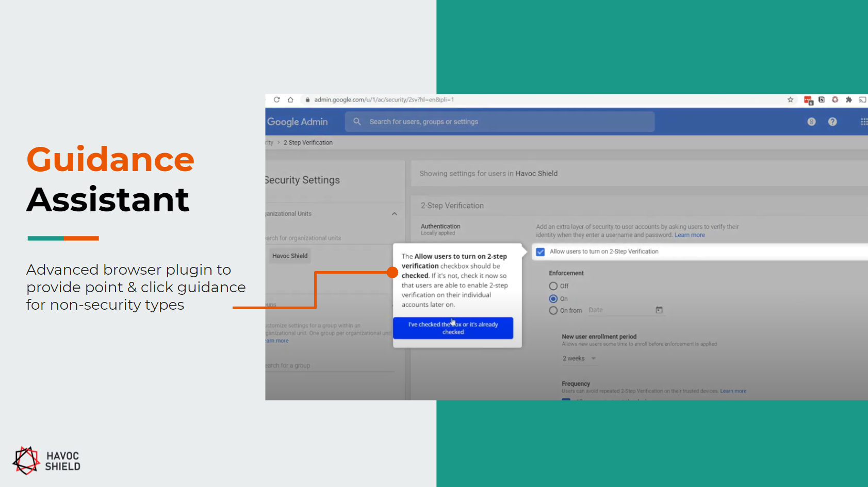This screenshot has height=487, width=868.
Task: Check Allow users to turn on 2-Step Verification
Action: tap(541, 252)
